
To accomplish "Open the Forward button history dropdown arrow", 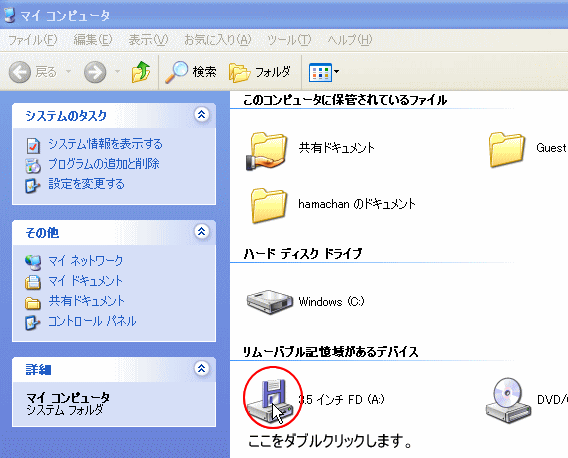I will (x=117, y=72).
